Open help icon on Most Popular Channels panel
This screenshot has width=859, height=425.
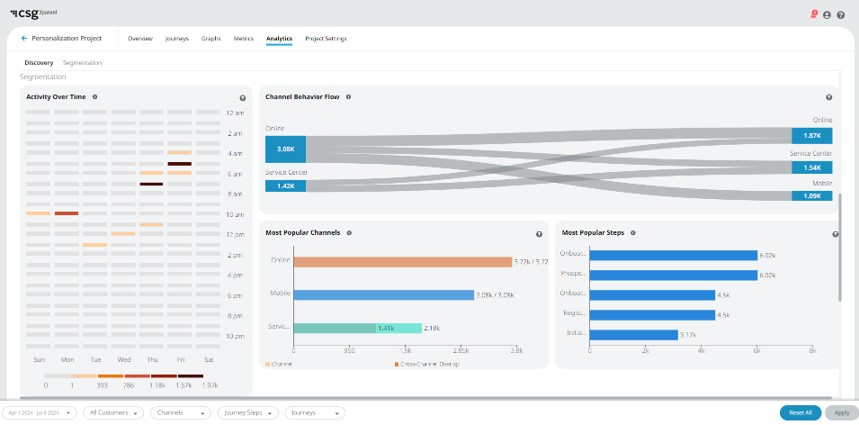[x=539, y=234]
